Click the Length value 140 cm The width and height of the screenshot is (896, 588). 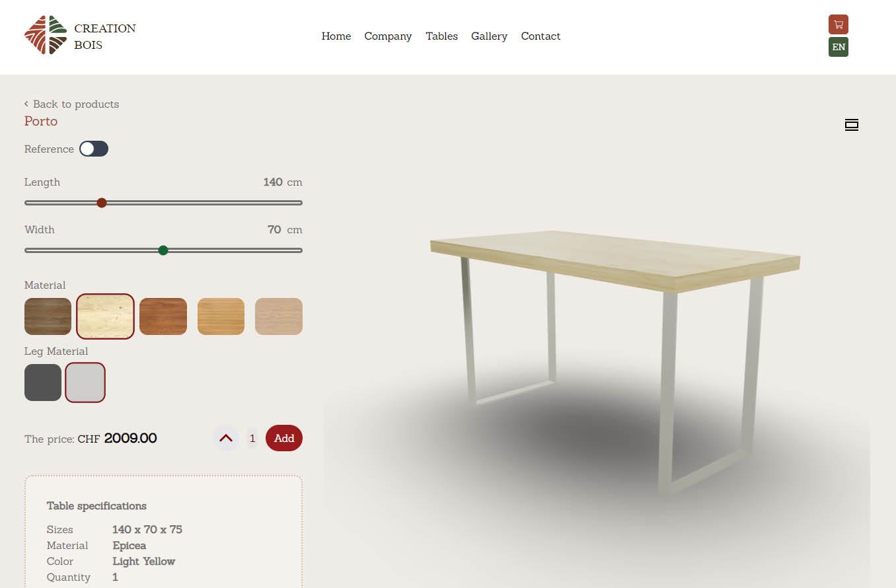pos(283,182)
